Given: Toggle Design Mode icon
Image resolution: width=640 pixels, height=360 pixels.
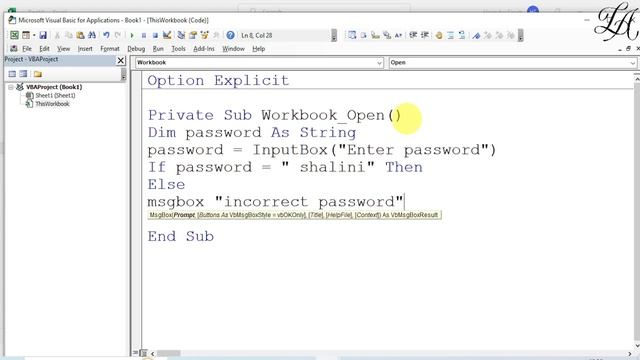Looking at the screenshot, I should [167, 36].
